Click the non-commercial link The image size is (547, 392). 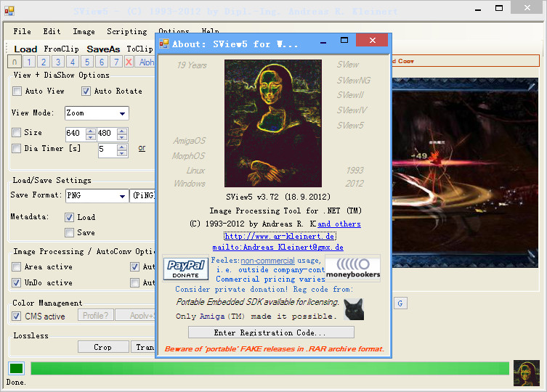click(x=267, y=261)
